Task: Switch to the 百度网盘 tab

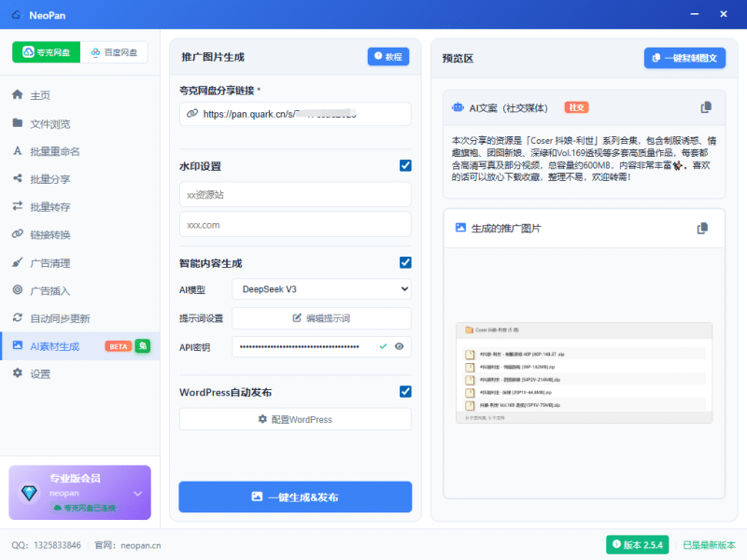Action: (114, 53)
